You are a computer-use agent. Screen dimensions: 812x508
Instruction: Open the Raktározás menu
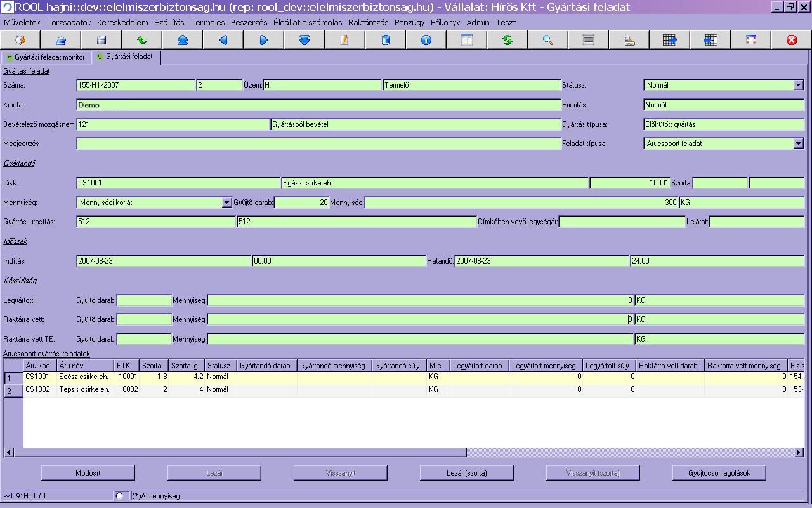[x=368, y=22]
